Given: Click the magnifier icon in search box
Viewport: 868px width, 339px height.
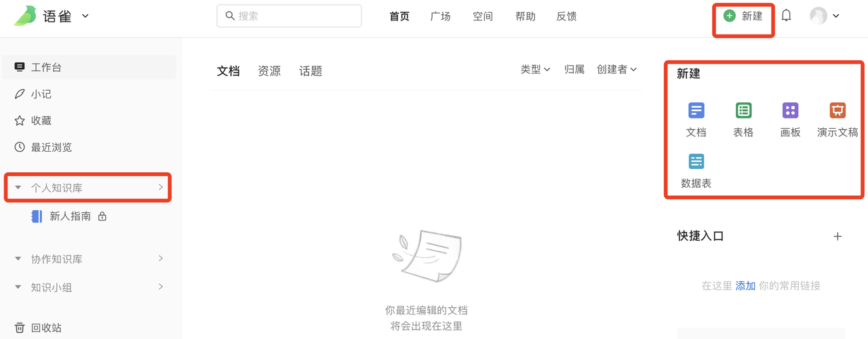Looking at the screenshot, I should point(230,16).
